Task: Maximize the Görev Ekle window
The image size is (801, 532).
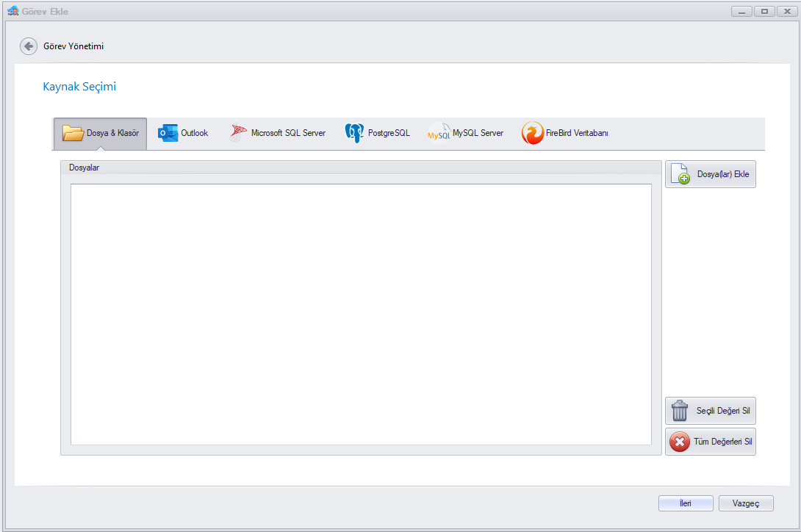Action: tap(764, 11)
